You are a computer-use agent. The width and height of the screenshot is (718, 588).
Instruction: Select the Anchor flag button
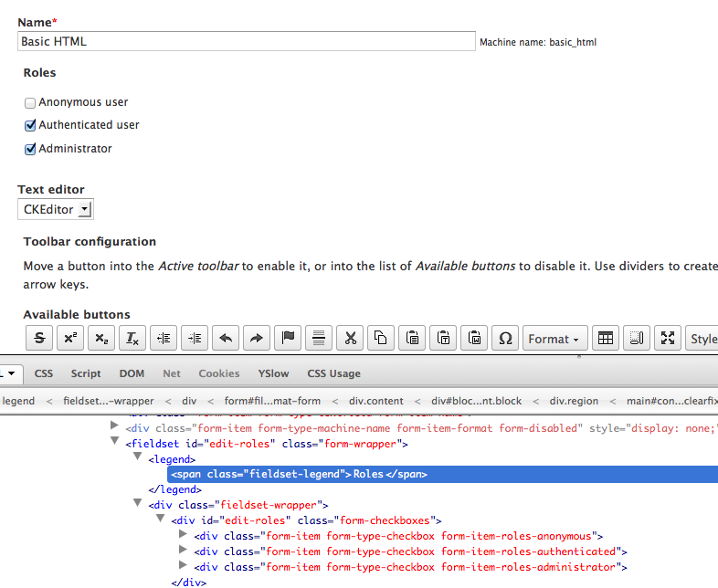(x=288, y=338)
